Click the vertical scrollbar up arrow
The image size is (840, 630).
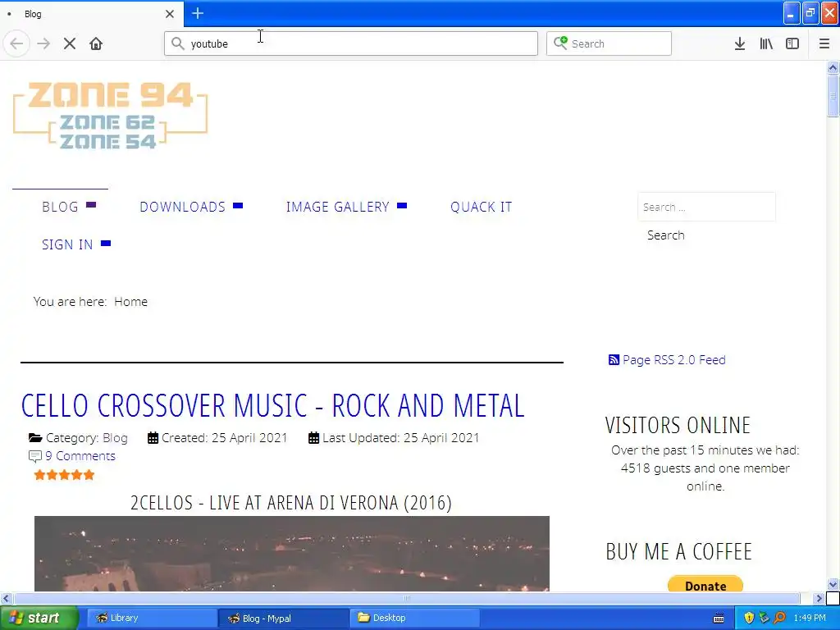[x=833, y=67]
